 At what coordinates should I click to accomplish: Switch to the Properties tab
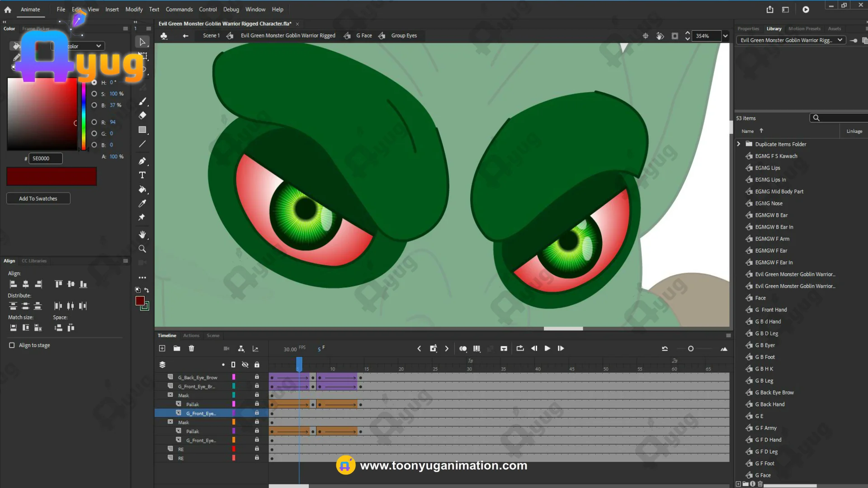(748, 28)
